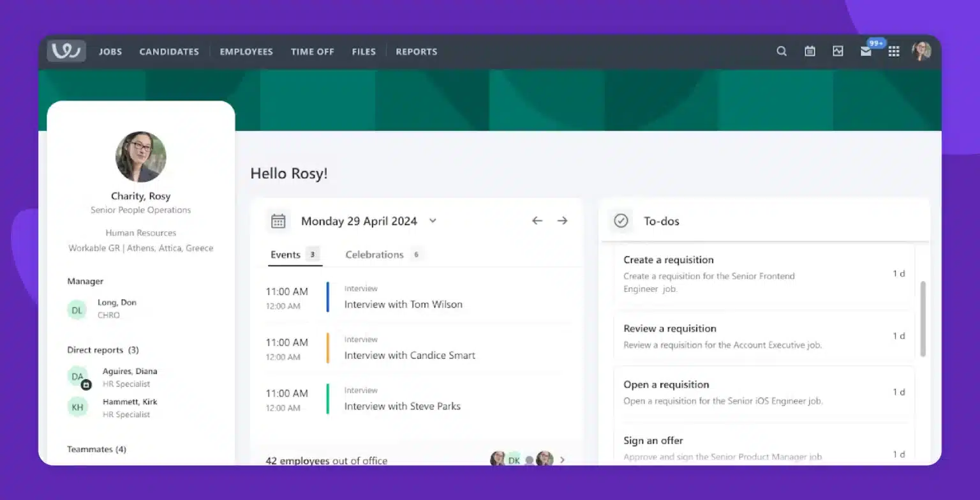Click the Direct reports (3) heading
Screen dimensions: 980x500
[x=103, y=350]
